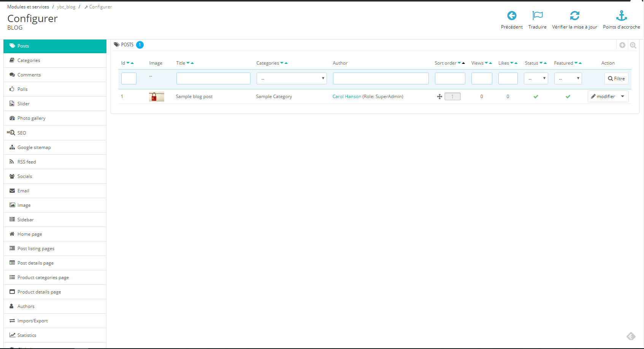This screenshot has width=644, height=349.
Task: Focus the Views filter input field
Action: tap(482, 78)
